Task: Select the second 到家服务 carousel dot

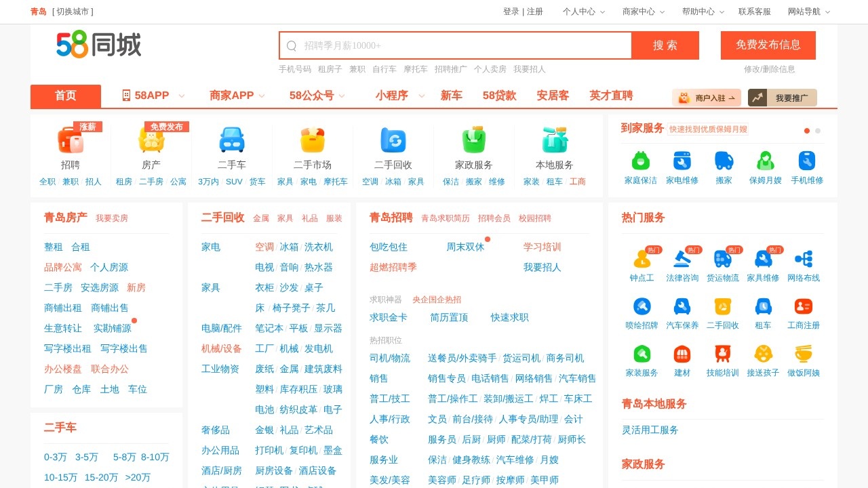Action: tap(818, 131)
